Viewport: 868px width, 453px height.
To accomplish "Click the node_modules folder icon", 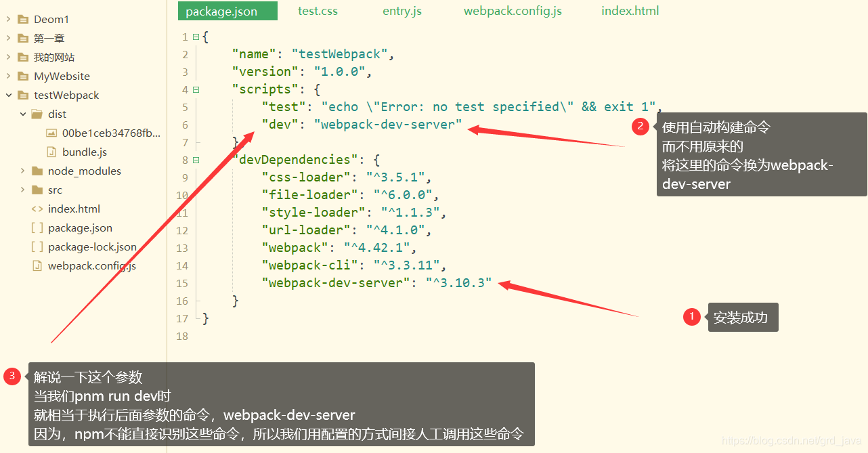I will pyautogui.click(x=37, y=171).
